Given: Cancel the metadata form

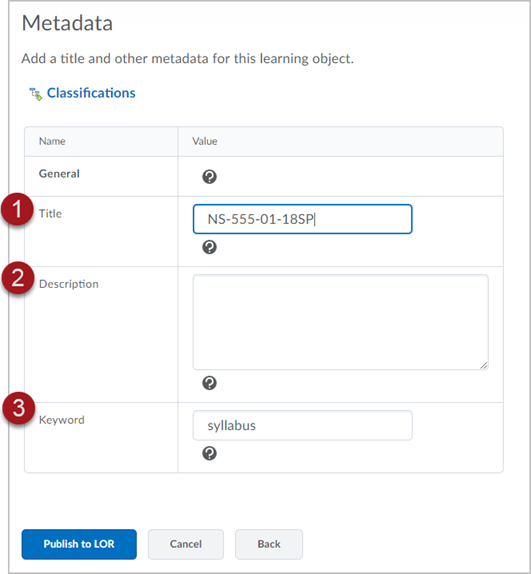Looking at the screenshot, I should 186,544.
